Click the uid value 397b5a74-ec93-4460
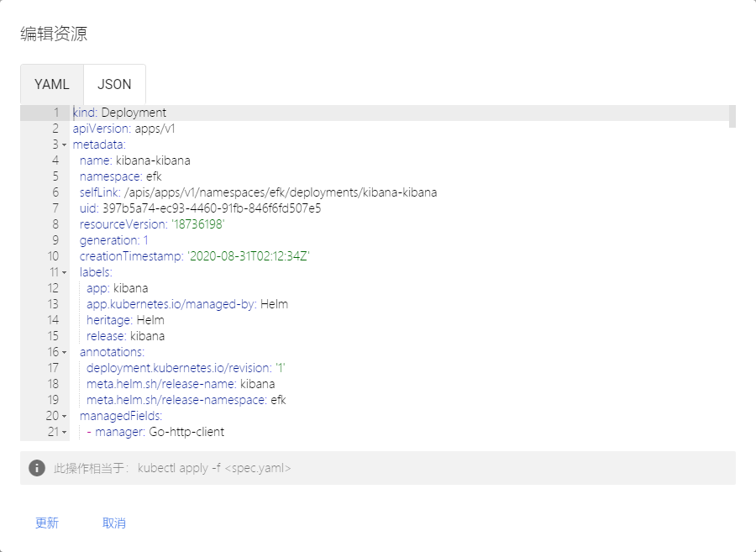This screenshot has height=552, width=756. tap(212, 208)
